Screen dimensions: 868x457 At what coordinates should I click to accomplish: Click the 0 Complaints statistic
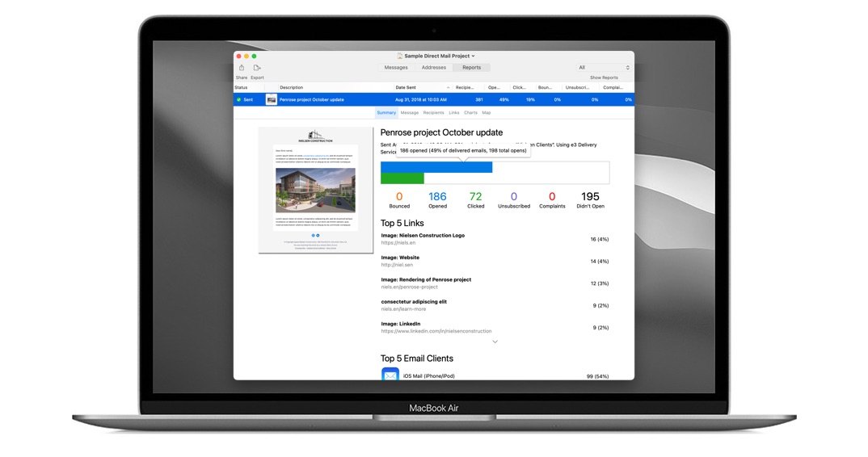click(x=552, y=199)
